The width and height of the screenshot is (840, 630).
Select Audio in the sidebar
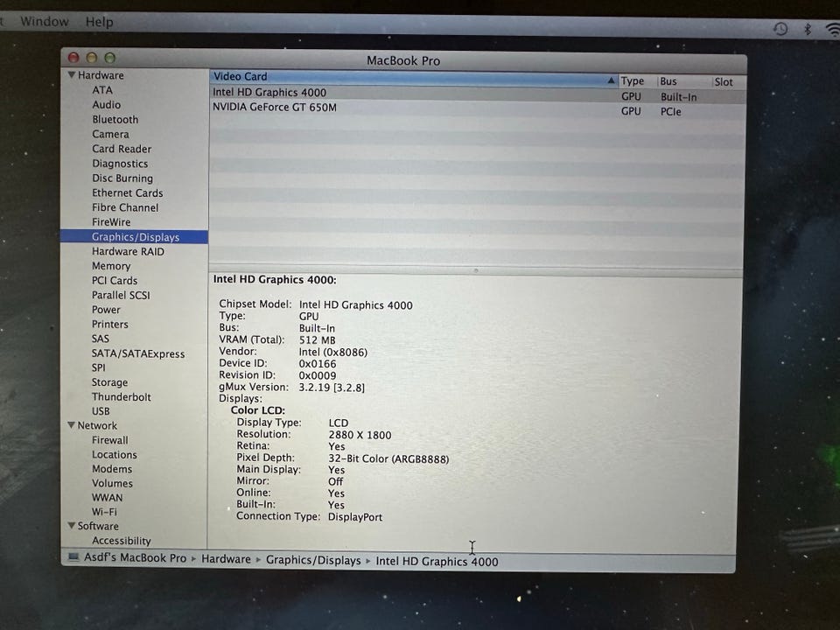click(106, 104)
